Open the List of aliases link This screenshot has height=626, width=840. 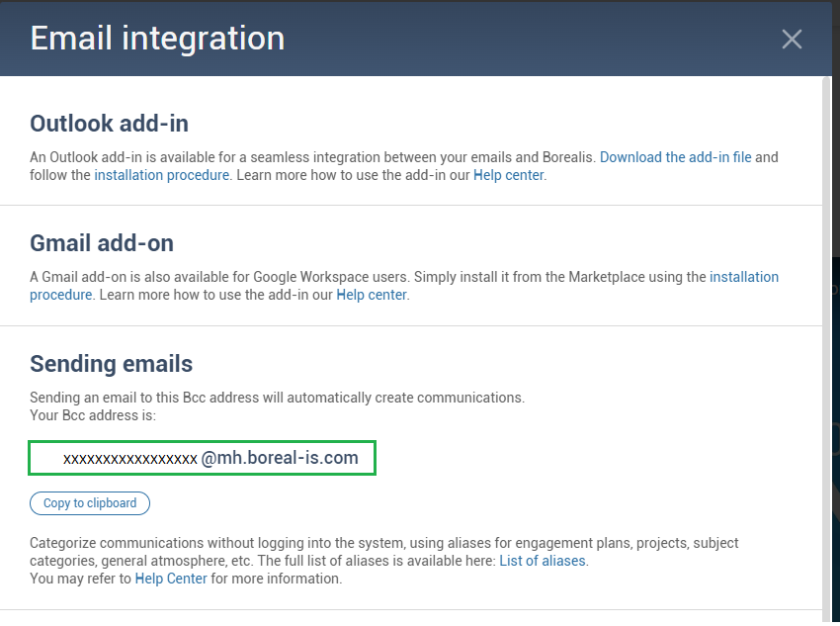pos(543,561)
